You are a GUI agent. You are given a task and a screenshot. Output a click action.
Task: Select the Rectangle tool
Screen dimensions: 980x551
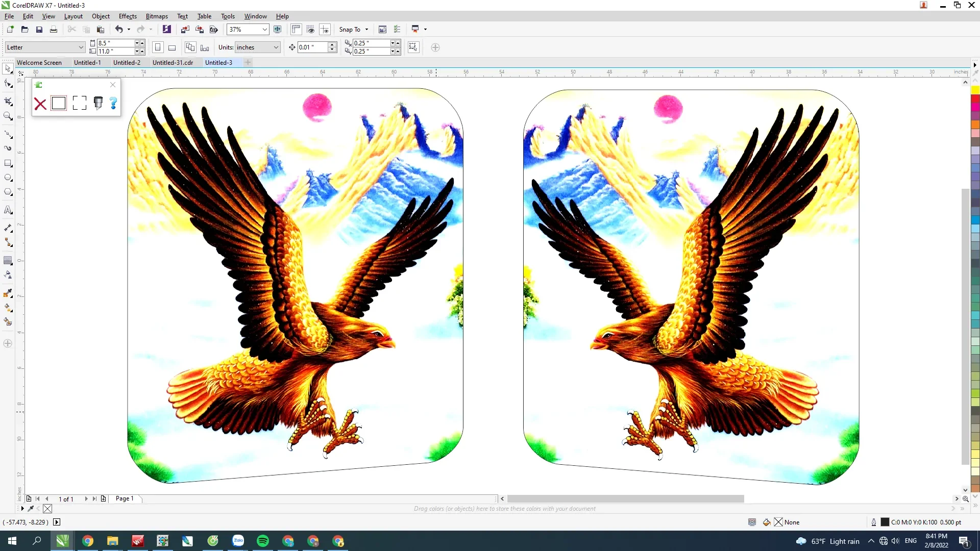(x=8, y=163)
